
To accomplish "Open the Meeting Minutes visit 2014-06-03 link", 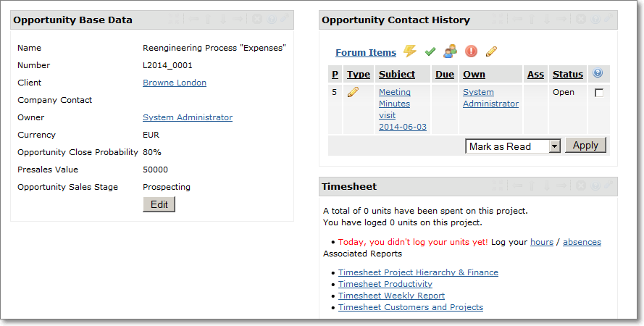I will click(x=402, y=109).
